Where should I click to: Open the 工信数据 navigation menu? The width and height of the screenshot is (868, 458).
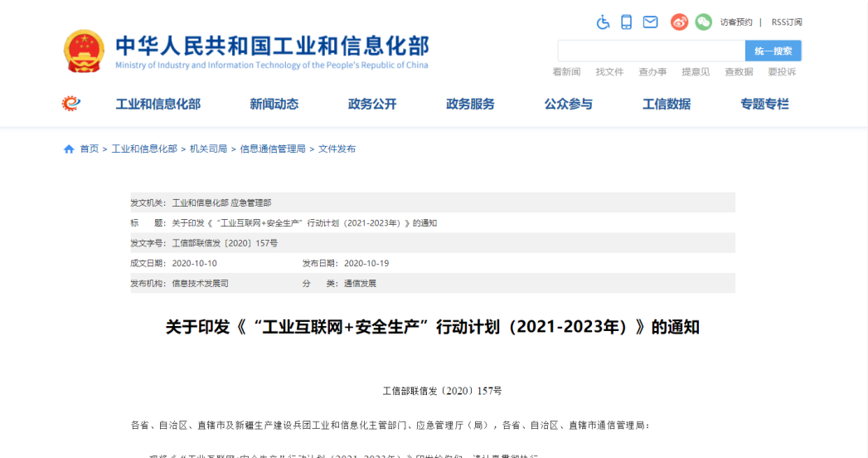(x=667, y=104)
